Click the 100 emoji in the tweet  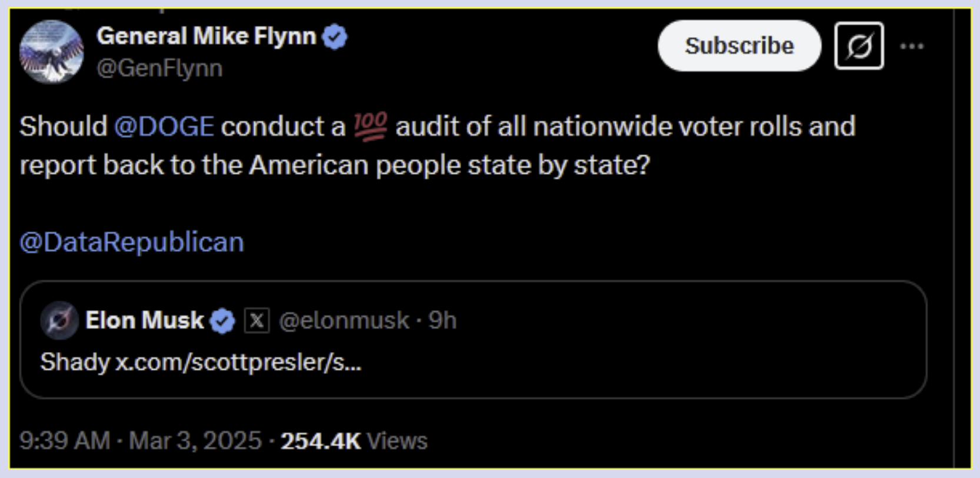point(370,127)
